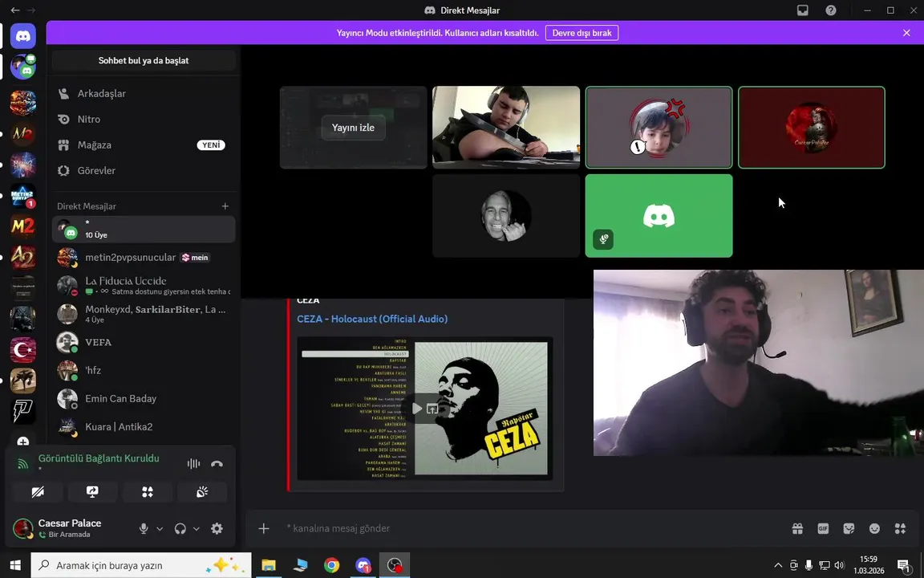Open Google Chrome from taskbar

click(332, 565)
